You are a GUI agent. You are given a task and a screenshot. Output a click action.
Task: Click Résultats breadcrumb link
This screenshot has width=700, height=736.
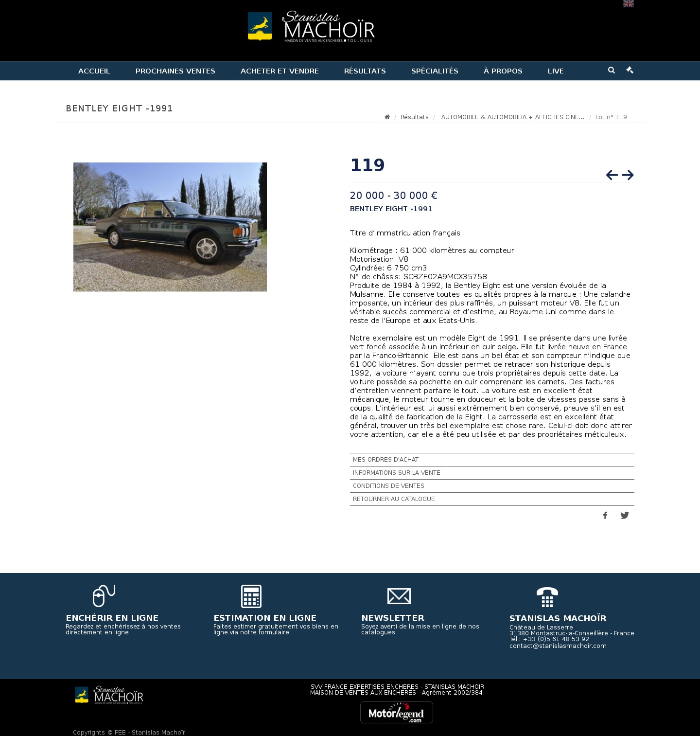click(415, 117)
